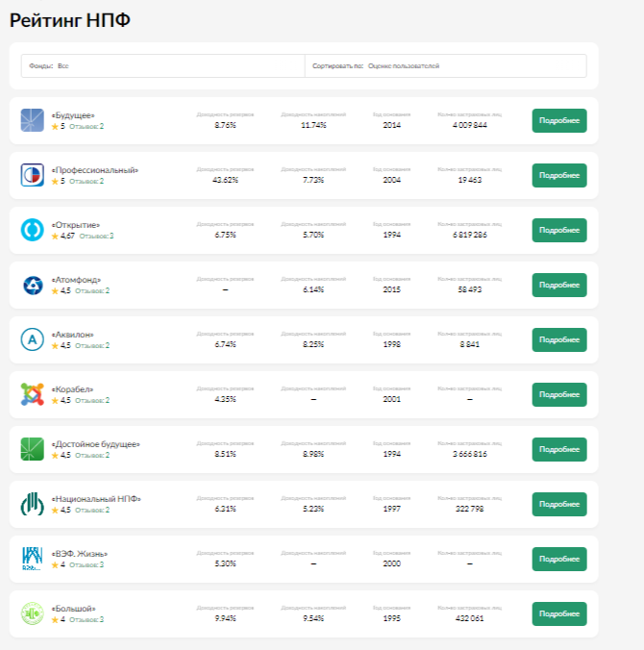Open reviews link for «Корабел»
Screen dimensions: 644x650
click(x=92, y=400)
